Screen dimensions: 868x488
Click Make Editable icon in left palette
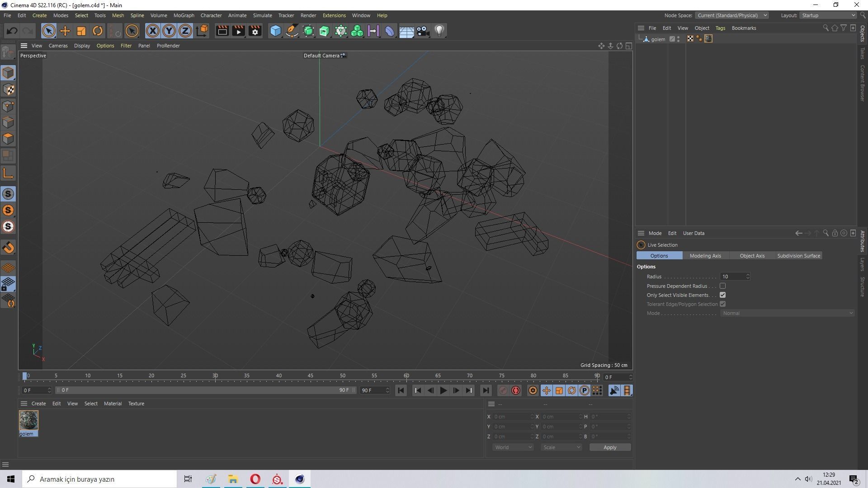click(x=8, y=53)
